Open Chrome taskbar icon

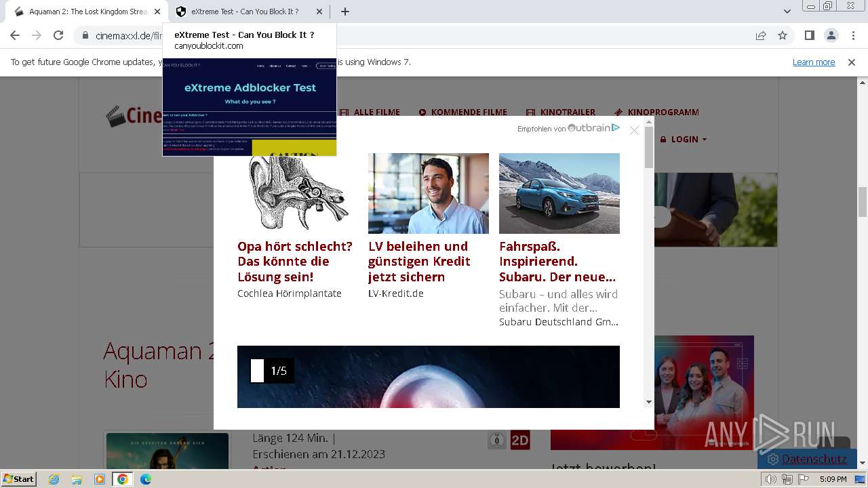pyautogui.click(x=123, y=479)
